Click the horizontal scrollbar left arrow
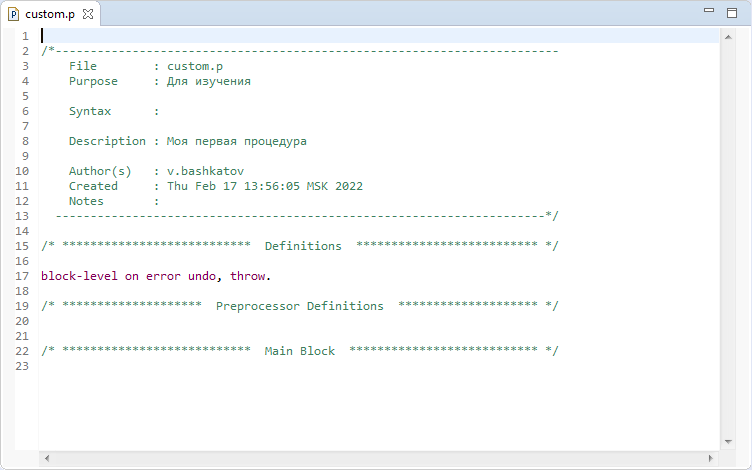 pyautogui.click(x=47, y=458)
